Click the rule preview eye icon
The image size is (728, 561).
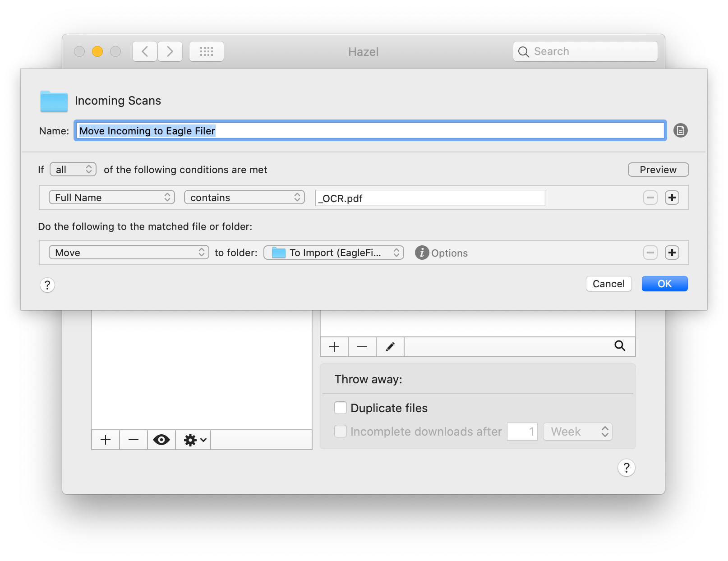coord(161,440)
